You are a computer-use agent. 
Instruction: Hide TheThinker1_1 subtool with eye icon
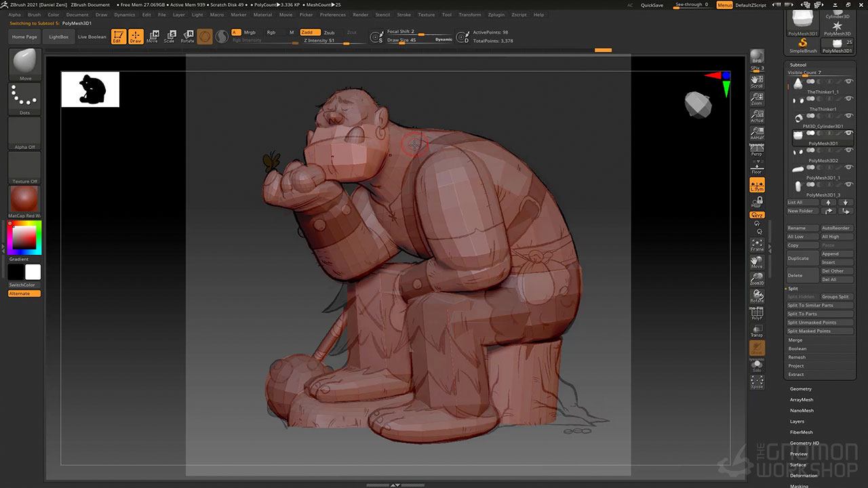pyautogui.click(x=848, y=81)
